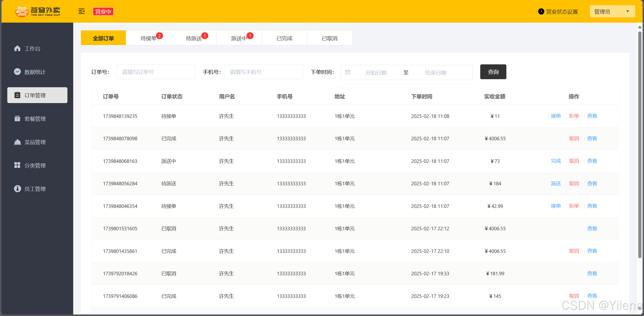Switch to the 已完成 tab

(284, 38)
